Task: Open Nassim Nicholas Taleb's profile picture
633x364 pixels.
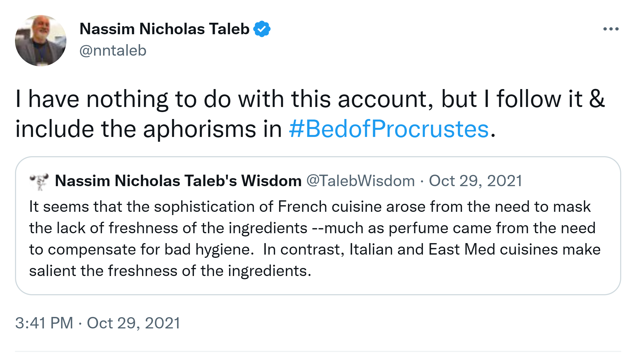Action: point(41,41)
